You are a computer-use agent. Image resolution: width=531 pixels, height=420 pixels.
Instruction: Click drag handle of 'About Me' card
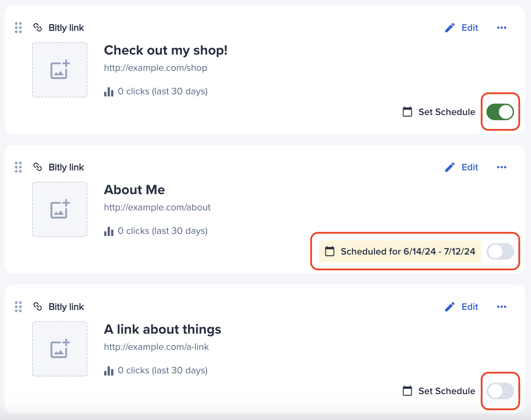tap(18, 167)
